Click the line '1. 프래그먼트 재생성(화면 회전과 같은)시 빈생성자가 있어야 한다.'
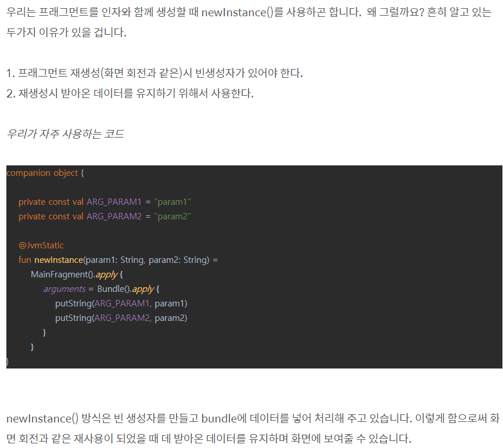 [x=155, y=73]
